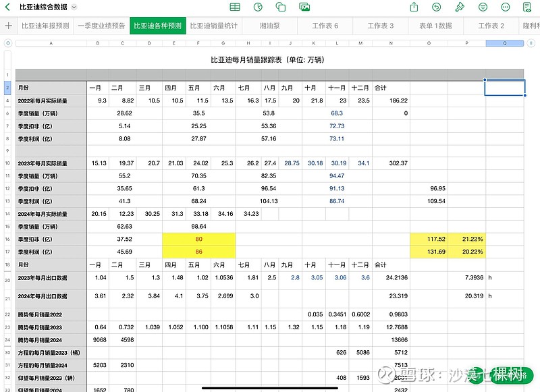Select the quarterly sales cell 98.64
540x392 pixels.
point(198,227)
